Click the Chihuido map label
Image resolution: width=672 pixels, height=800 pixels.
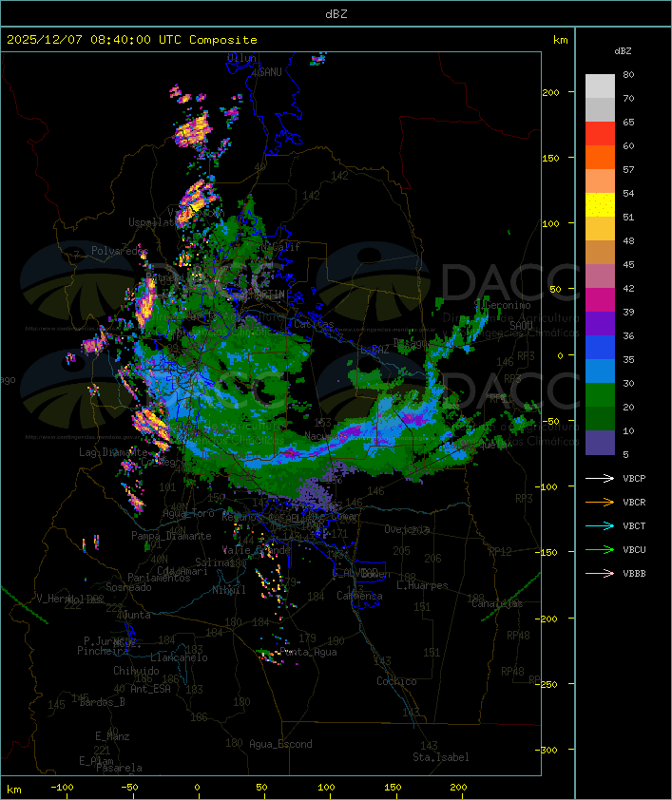[x=136, y=671]
